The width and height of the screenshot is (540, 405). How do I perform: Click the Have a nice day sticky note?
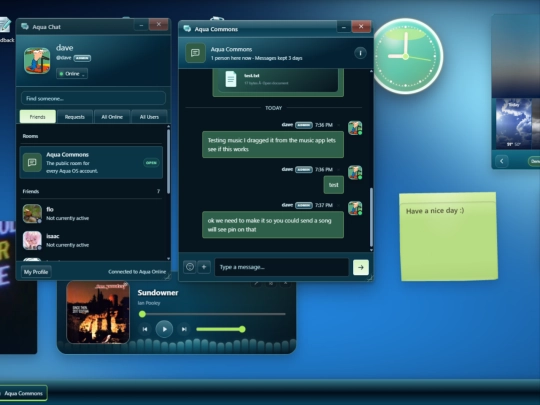448,237
